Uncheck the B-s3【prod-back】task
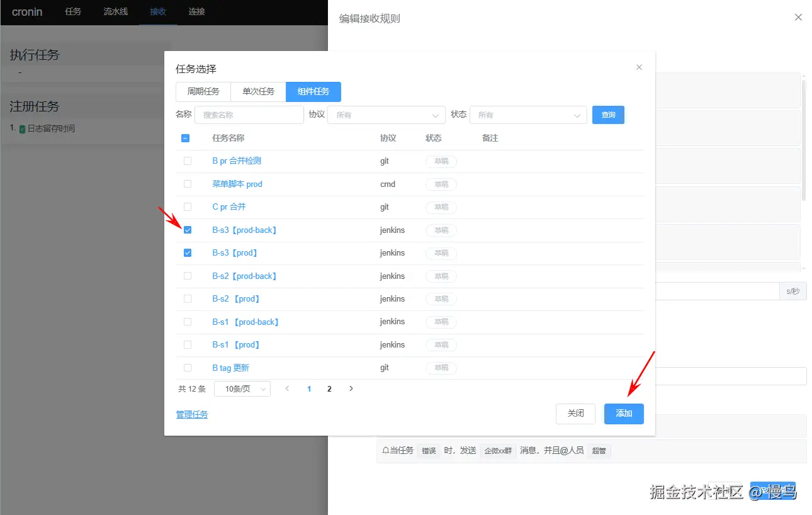This screenshot has height=515, width=812. click(188, 230)
